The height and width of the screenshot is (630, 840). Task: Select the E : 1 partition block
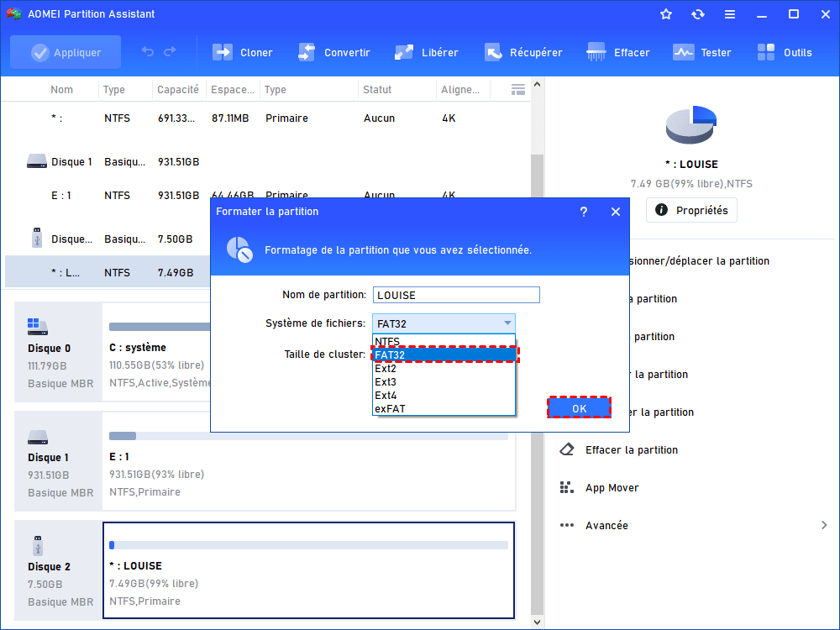click(308, 462)
